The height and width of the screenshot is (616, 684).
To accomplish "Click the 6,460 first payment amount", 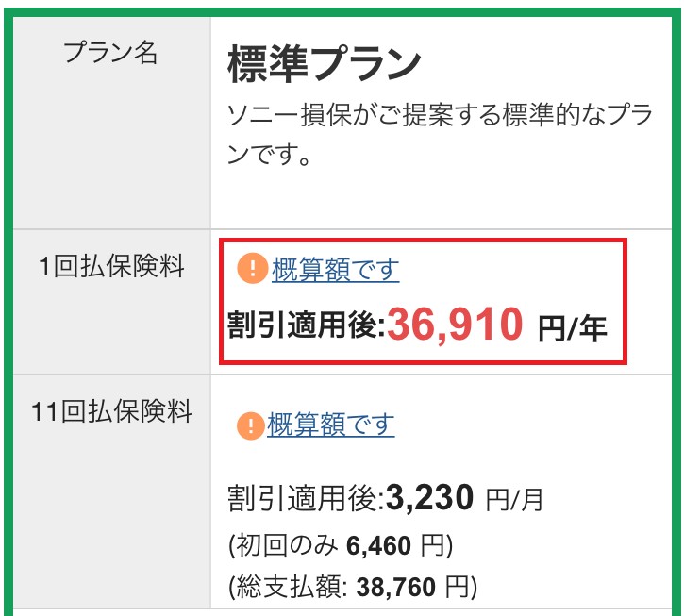I will [x=381, y=545].
